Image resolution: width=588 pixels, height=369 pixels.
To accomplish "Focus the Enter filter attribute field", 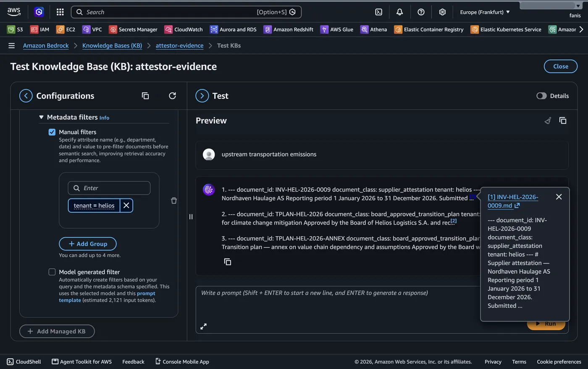I will (109, 188).
